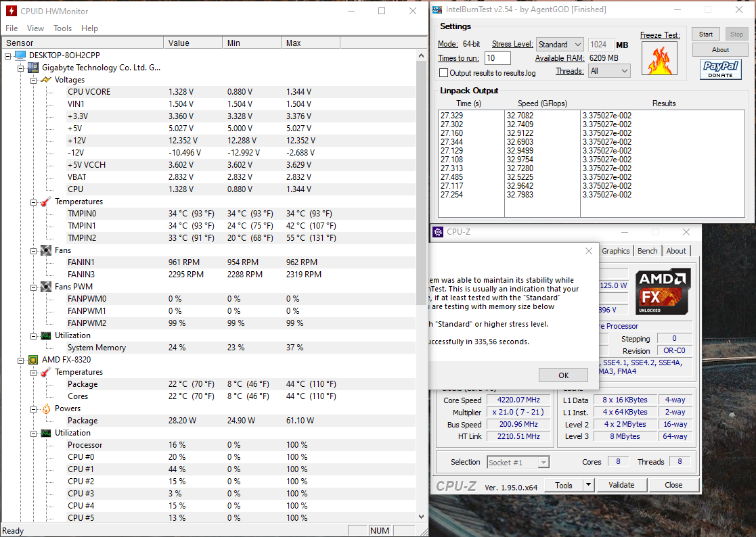Viewport: 756px width, 537px height.
Task: Click OK in the result dialog
Action: (563, 375)
